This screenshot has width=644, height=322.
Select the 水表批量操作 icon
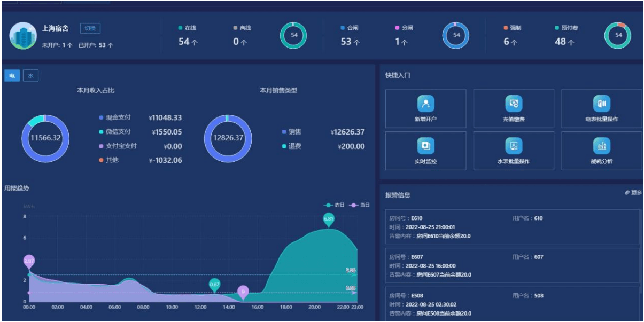514,146
